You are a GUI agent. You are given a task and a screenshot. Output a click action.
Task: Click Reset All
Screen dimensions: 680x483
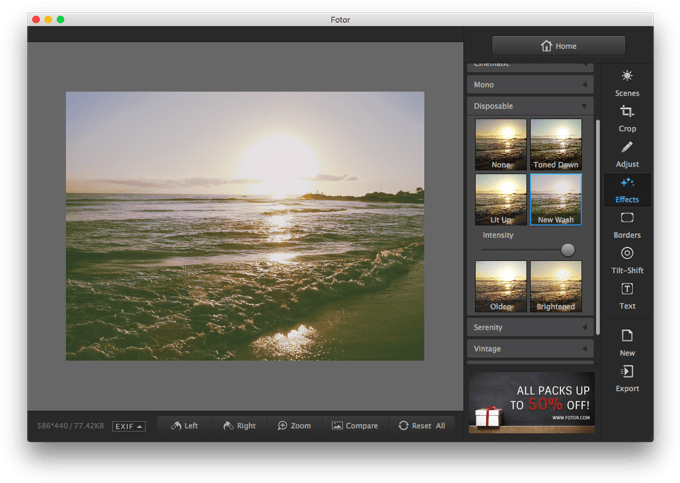click(422, 426)
